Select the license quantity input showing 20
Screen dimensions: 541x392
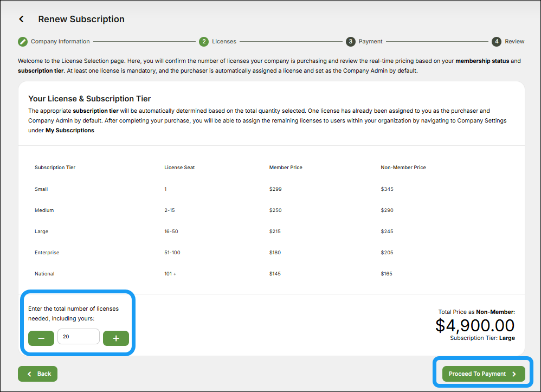pyautogui.click(x=78, y=336)
